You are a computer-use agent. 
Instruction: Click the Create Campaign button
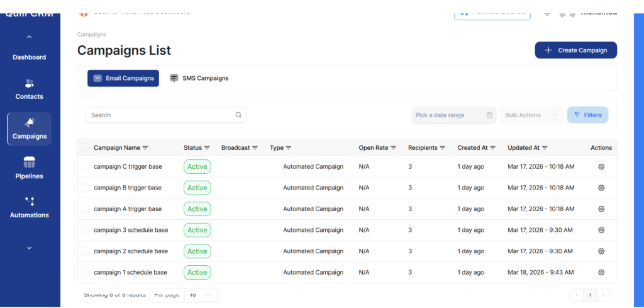tap(575, 50)
